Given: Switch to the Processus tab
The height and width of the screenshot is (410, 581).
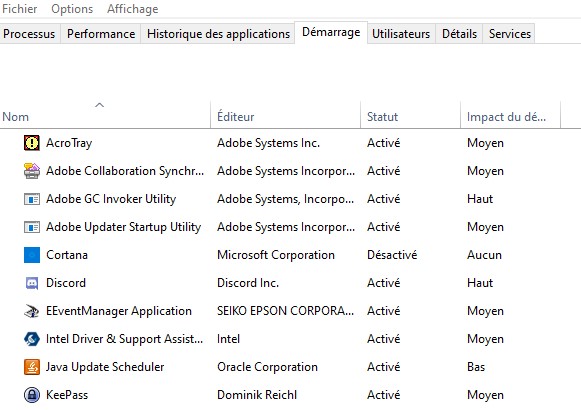Looking at the screenshot, I should [29, 34].
